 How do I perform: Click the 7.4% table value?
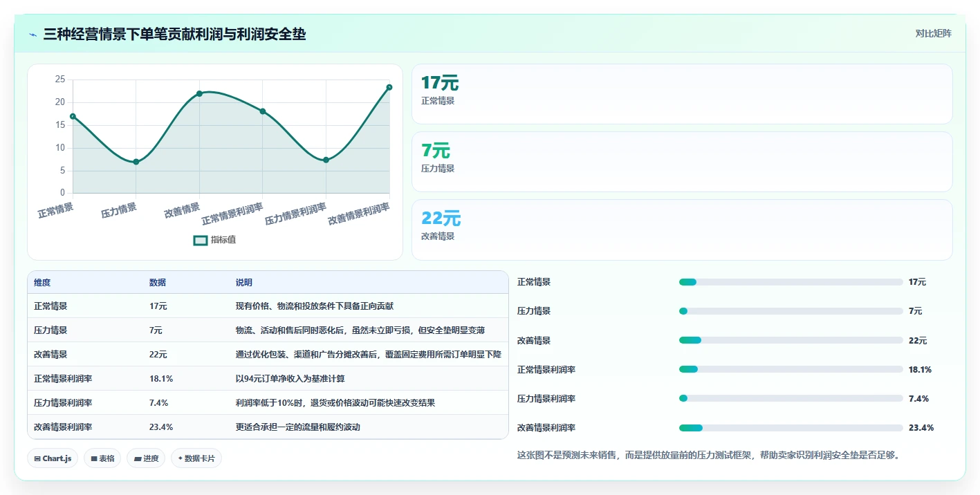point(159,402)
